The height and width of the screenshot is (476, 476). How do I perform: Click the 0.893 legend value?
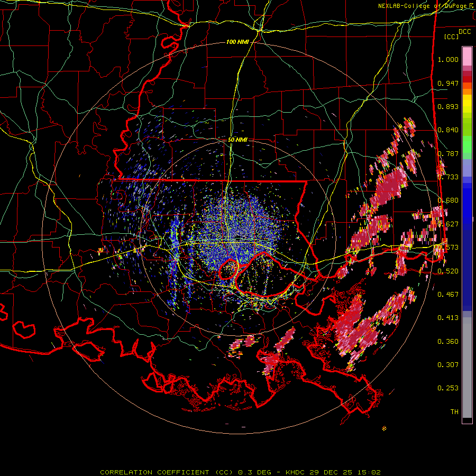point(448,106)
